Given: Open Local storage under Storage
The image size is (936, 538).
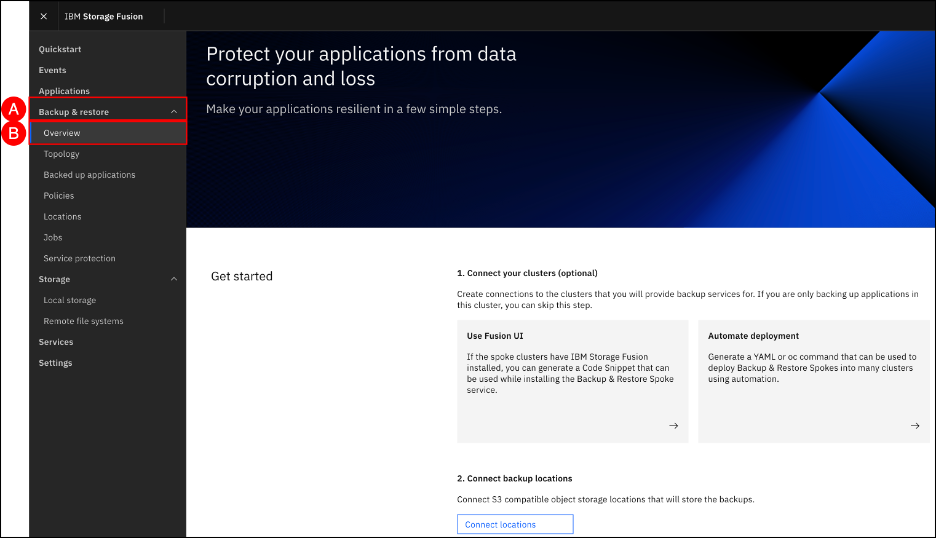Looking at the screenshot, I should pos(69,301).
